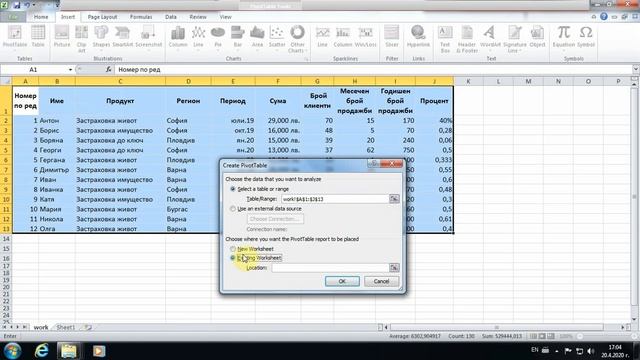This screenshot has height=360, width=640.
Task: Open Other Charts menu
Action: coord(297,39)
